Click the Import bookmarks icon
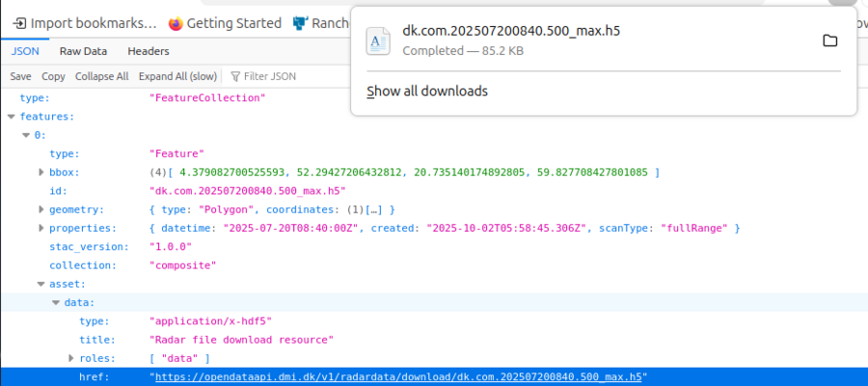 [x=19, y=23]
